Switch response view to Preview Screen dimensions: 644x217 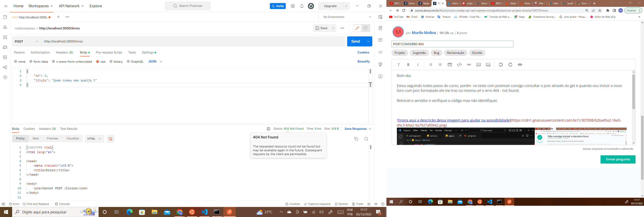pos(53,139)
